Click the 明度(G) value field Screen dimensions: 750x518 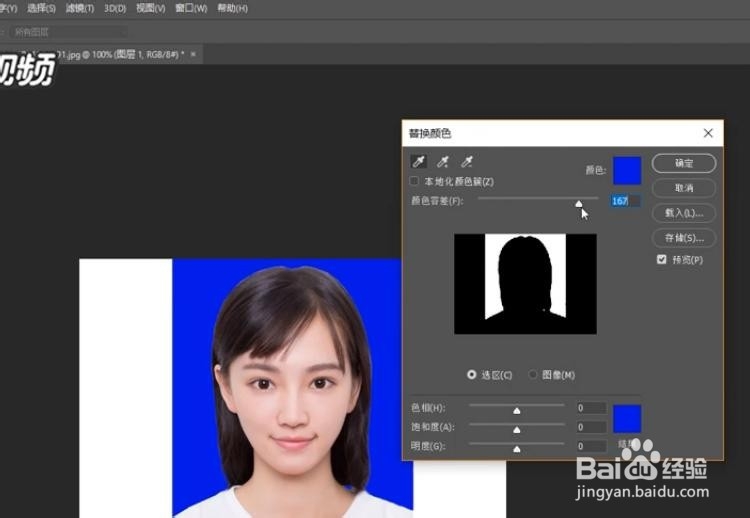click(x=592, y=446)
